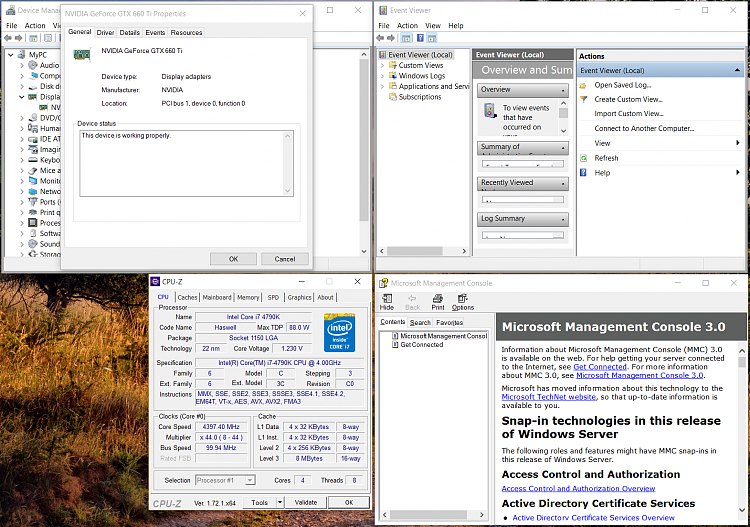The width and height of the screenshot is (750, 527).
Task: Open the Action menu in Event Viewer
Action: (407, 25)
